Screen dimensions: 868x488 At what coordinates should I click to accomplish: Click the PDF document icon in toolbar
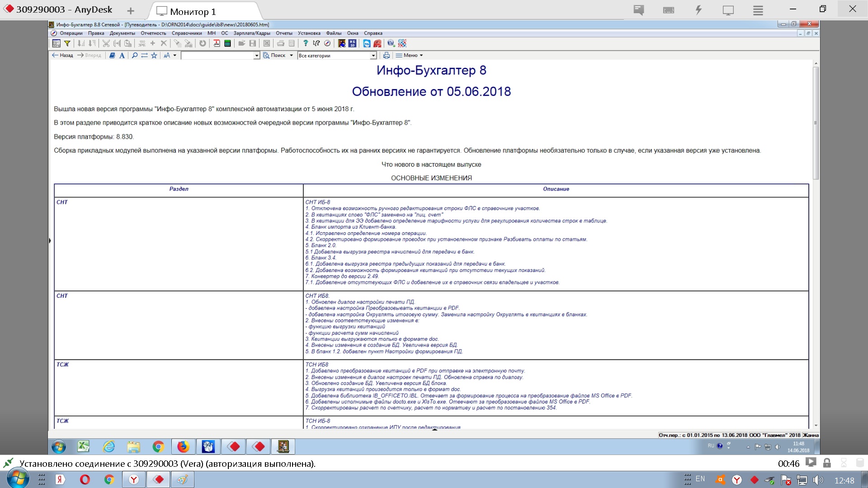coord(217,43)
